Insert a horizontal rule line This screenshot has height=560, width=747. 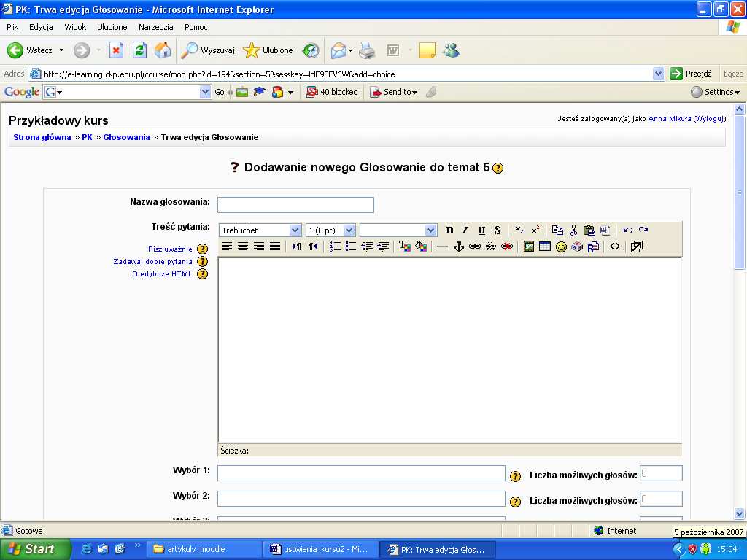(443, 246)
